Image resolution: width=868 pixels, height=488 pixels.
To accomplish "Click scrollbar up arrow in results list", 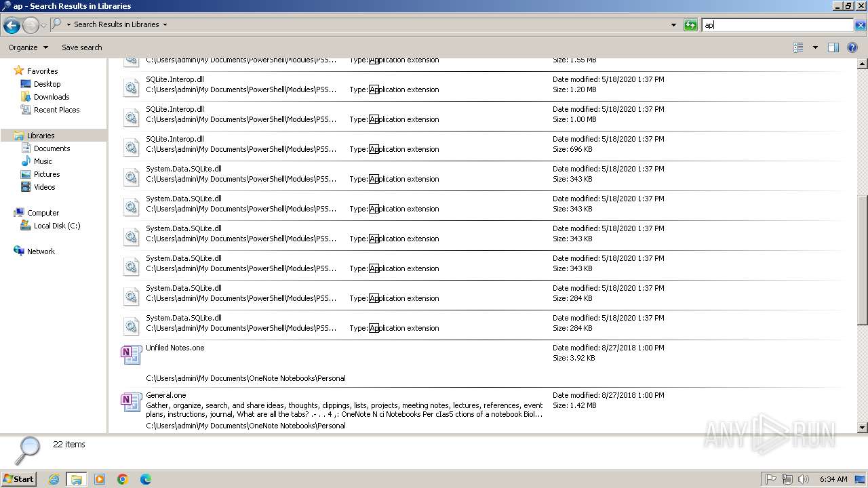I will point(863,64).
